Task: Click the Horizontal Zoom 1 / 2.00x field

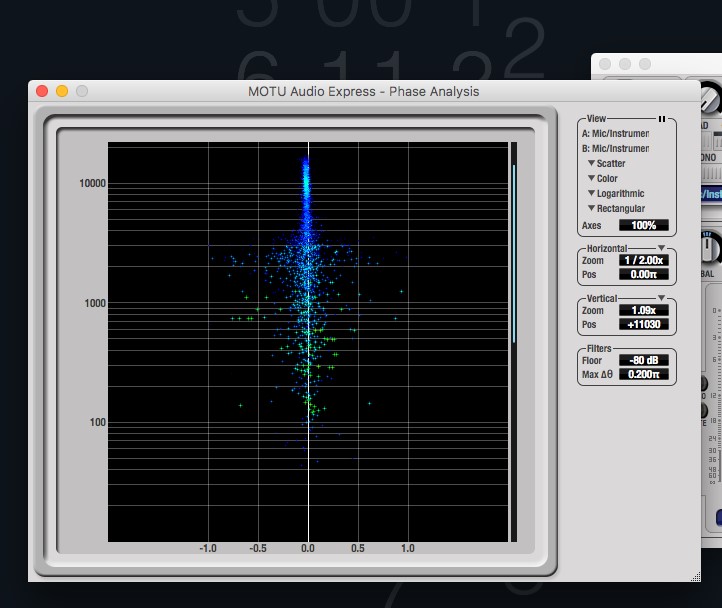Action: [643, 260]
